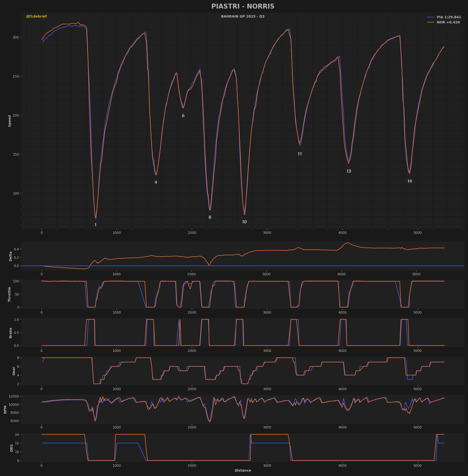
Task: Click turn 4 corner marker label
Action: pos(156,182)
